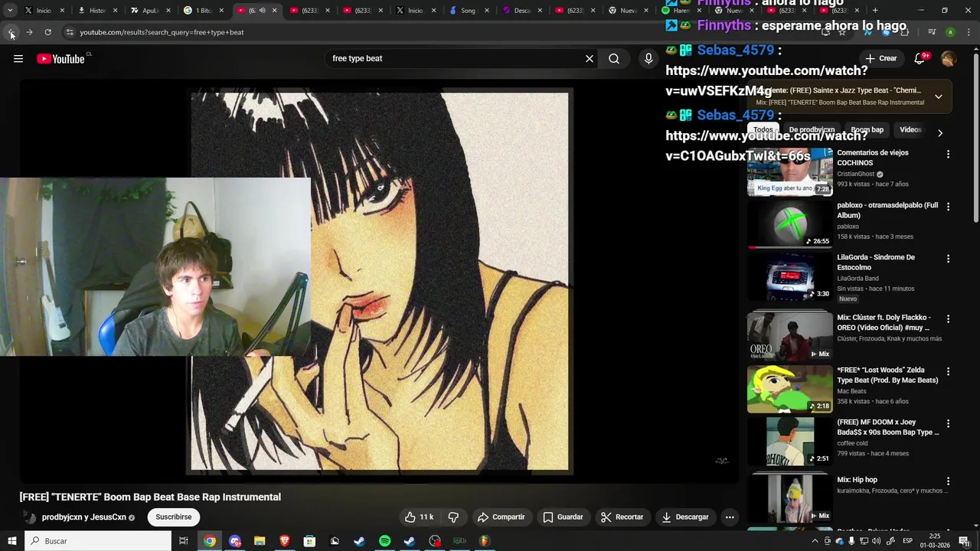Click the magnifying glass search button
Image resolution: width=980 pixels, height=551 pixels.
(x=614, y=59)
